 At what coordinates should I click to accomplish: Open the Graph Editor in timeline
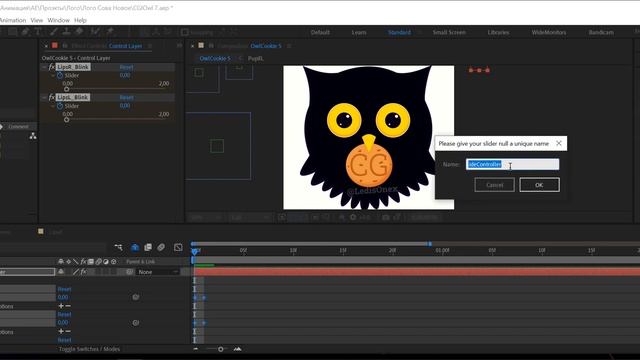pos(178,247)
